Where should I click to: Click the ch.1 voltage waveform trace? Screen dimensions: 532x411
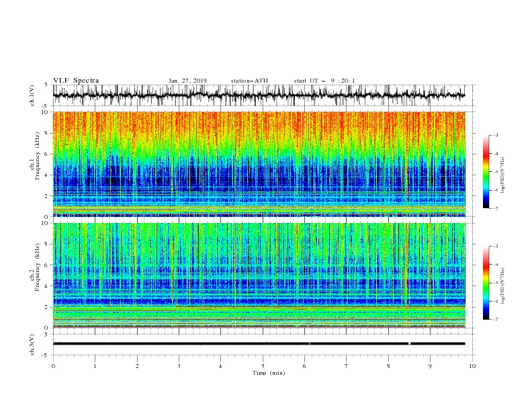[x=259, y=95]
